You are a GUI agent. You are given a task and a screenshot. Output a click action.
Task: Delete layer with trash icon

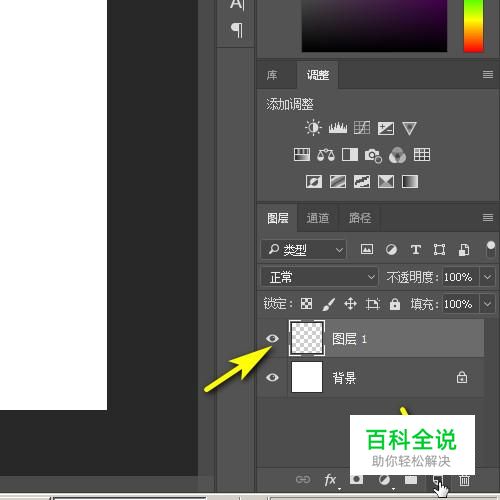point(464,480)
